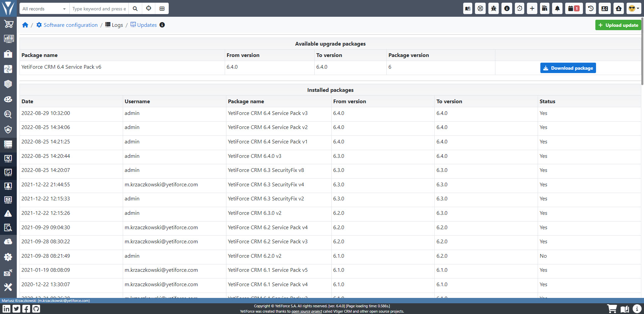Open the open source project footer link

[x=307, y=312]
